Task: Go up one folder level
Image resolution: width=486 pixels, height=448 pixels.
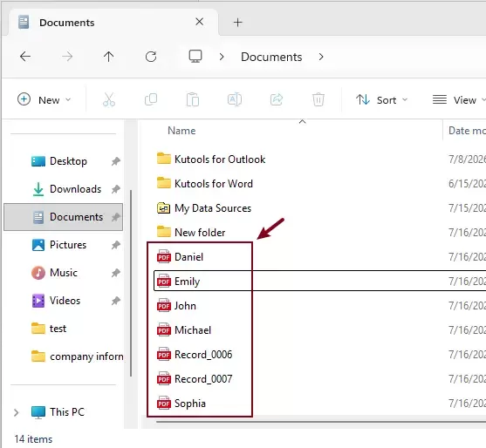Action: coord(108,57)
